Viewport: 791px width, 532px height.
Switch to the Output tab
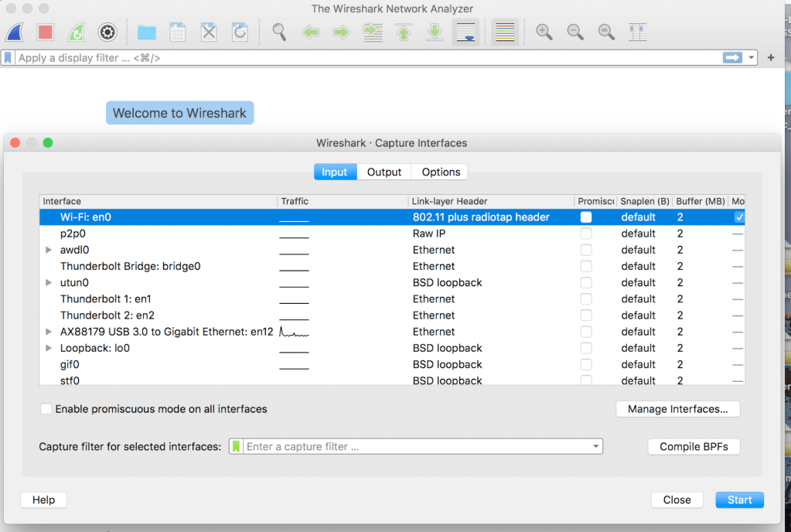(x=384, y=172)
